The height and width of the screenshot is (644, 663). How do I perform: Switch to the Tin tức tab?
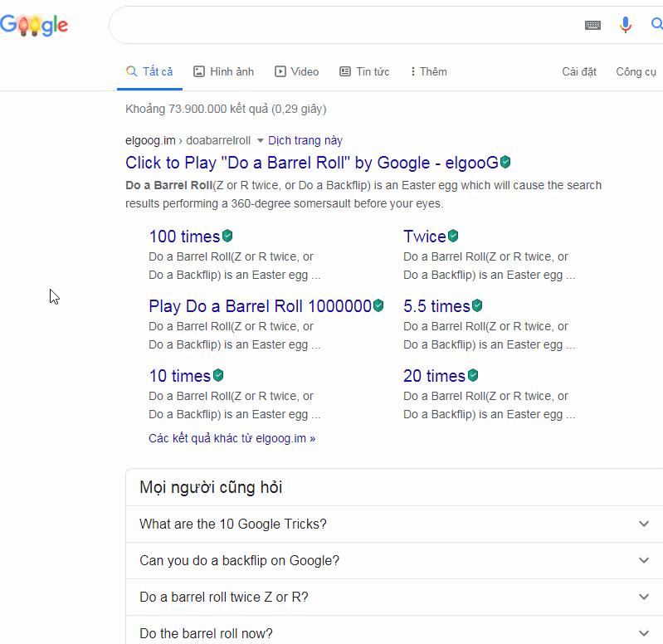tap(364, 71)
